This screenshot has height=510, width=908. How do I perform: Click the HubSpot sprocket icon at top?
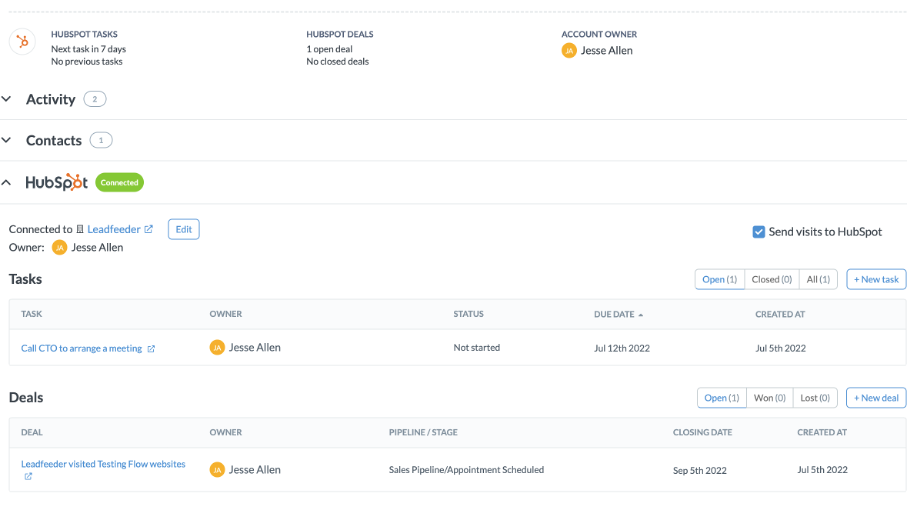pyautogui.click(x=23, y=42)
